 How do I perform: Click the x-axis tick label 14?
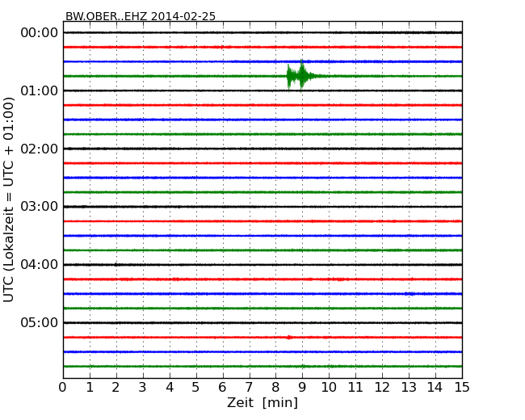(435, 388)
